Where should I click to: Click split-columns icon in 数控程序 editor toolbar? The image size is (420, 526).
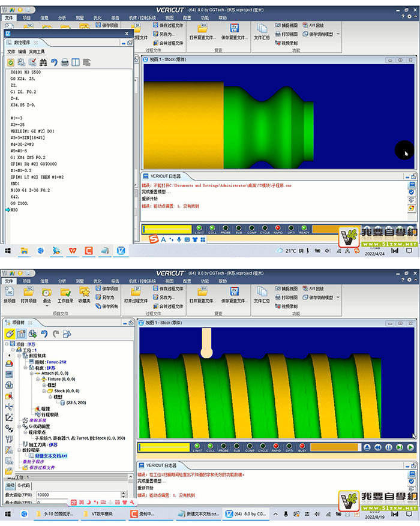pyautogui.click(x=76, y=62)
